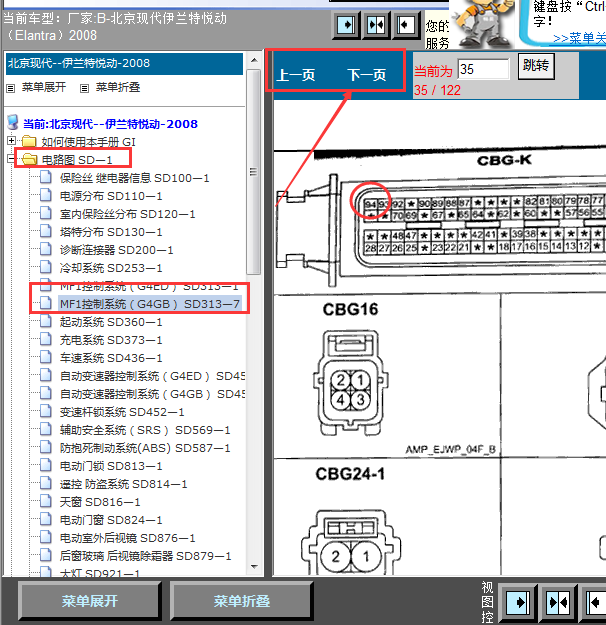Viewport: 606px width, 625px height.
Task: Click the 菜单展开 small list icon
Action: click(x=11, y=88)
